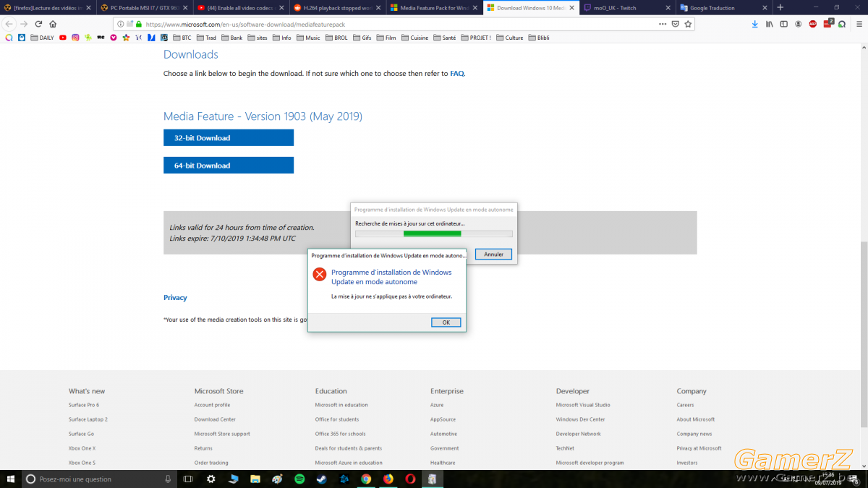Open Firefox library icon
Image resolution: width=868 pixels, height=488 pixels.
pos(770,24)
